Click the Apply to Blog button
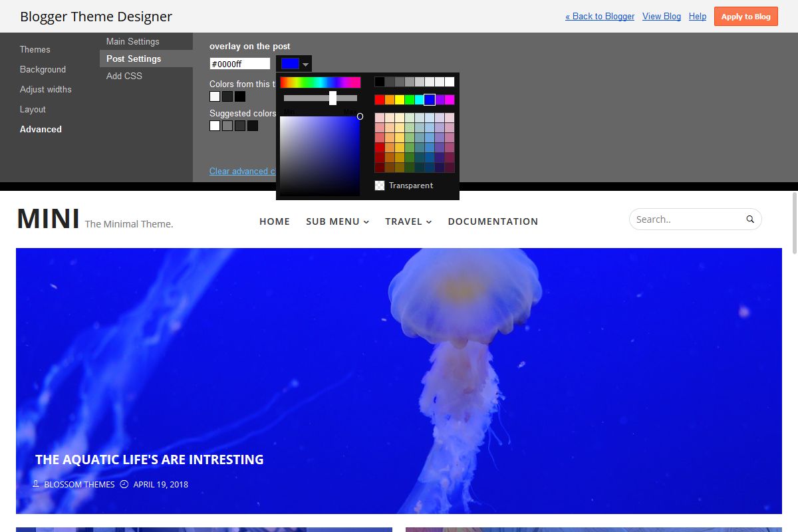This screenshot has height=532, width=798. 745,16
